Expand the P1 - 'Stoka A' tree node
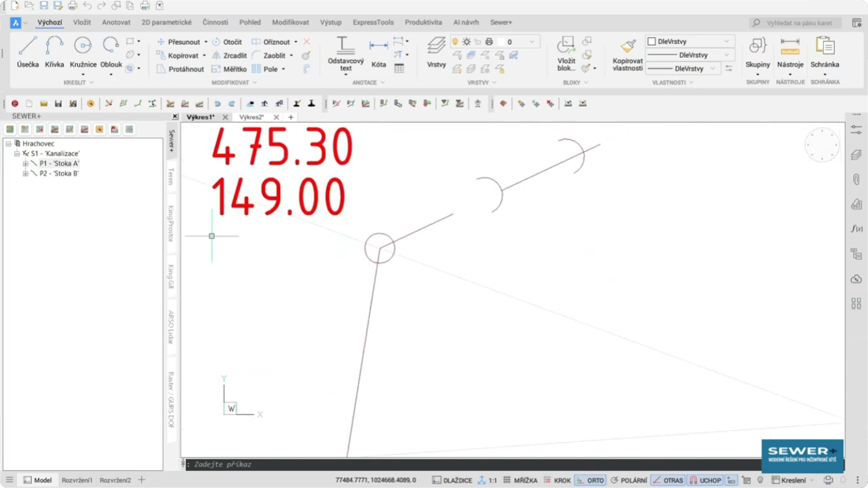The height and width of the screenshot is (488, 868). pos(25,164)
